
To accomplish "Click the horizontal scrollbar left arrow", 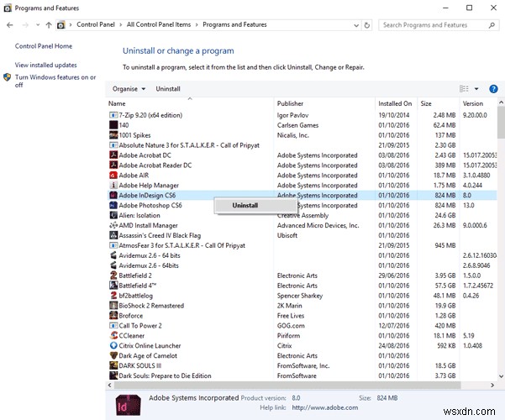I will [110, 386].
